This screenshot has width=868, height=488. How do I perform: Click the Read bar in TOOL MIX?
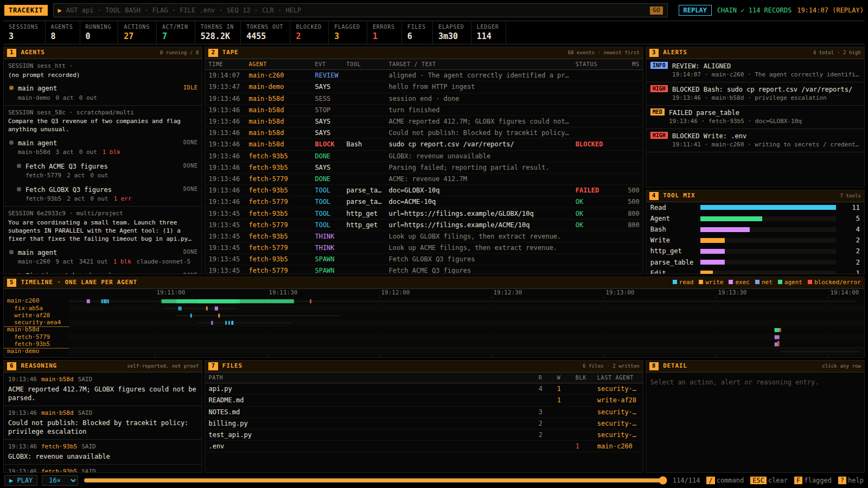(768, 208)
